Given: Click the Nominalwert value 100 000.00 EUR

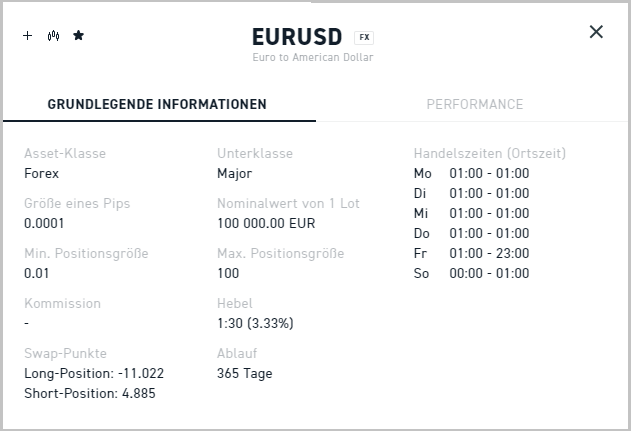Looking at the screenshot, I should (x=266, y=223).
